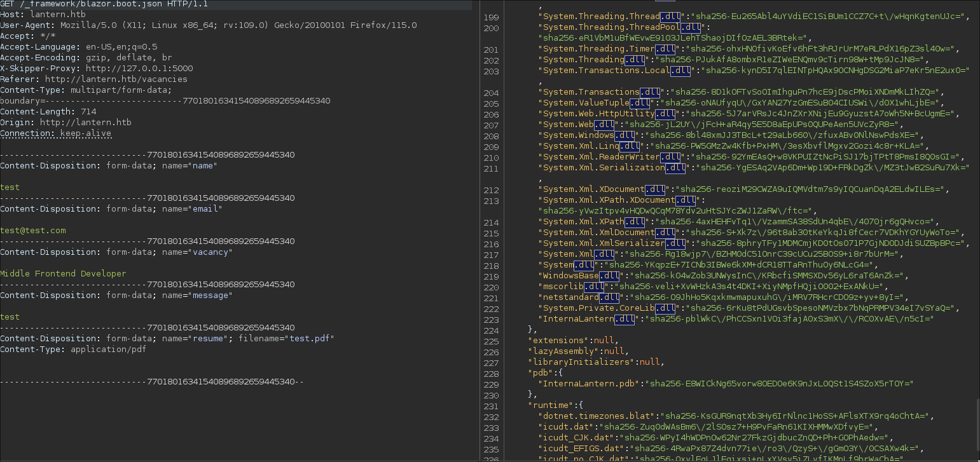The height and width of the screenshot is (462, 980).
Task: Click the mscorlib.dll key
Action: [x=574, y=287]
